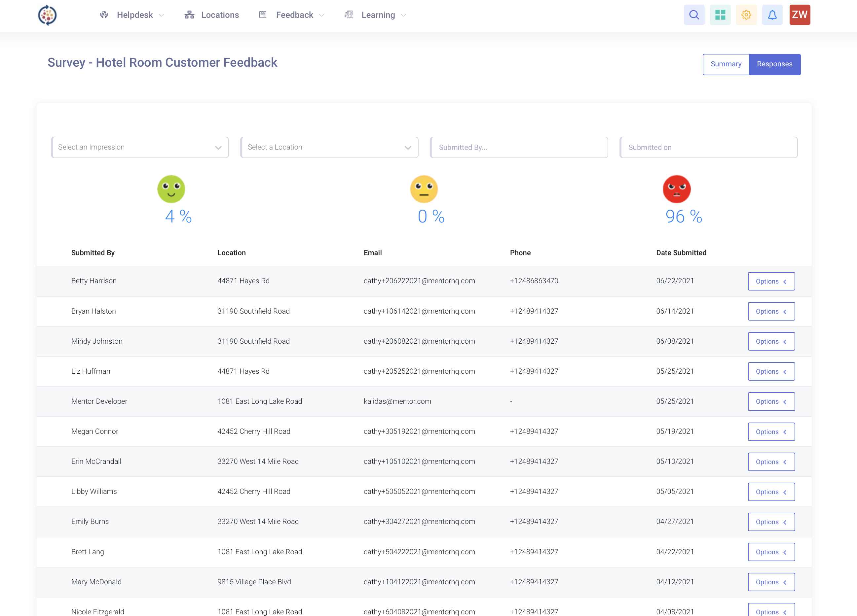Open the notifications bell icon

[772, 15]
